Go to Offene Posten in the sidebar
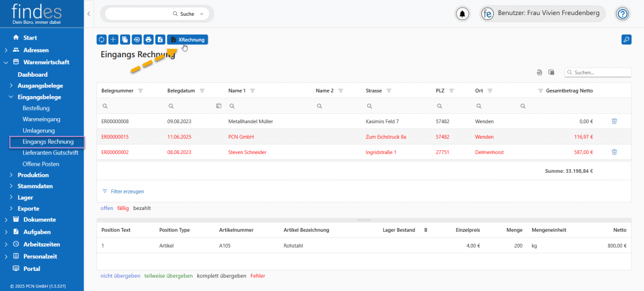Viewport: 644px width, 291px height. (40, 163)
